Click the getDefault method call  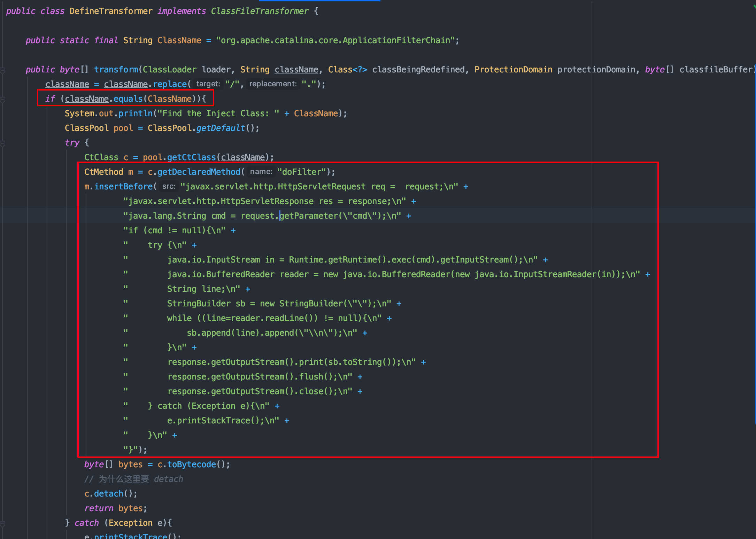pyautogui.click(x=221, y=128)
